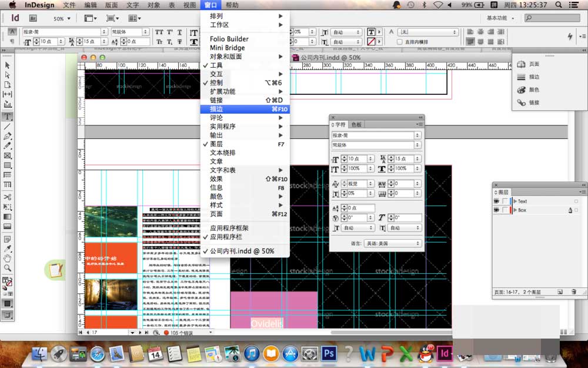Image resolution: width=588 pixels, height=368 pixels.
Task: Choose the Hand tool
Action: [x=8, y=258]
